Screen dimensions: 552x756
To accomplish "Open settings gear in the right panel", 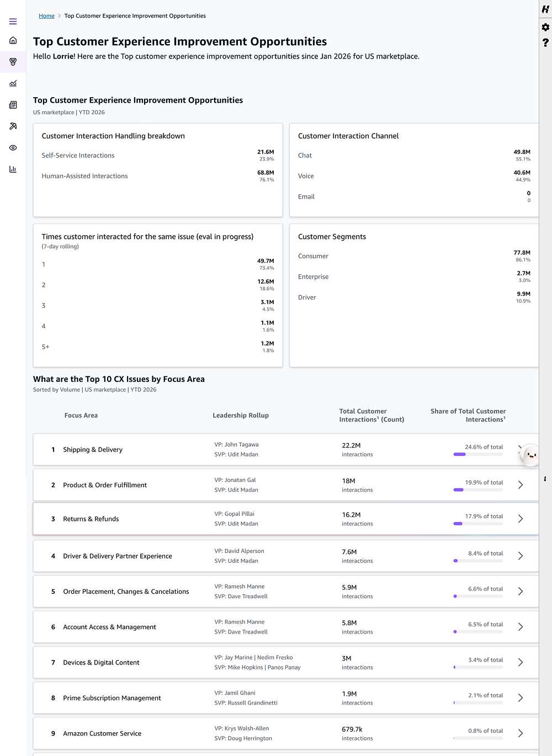I will click(545, 27).
